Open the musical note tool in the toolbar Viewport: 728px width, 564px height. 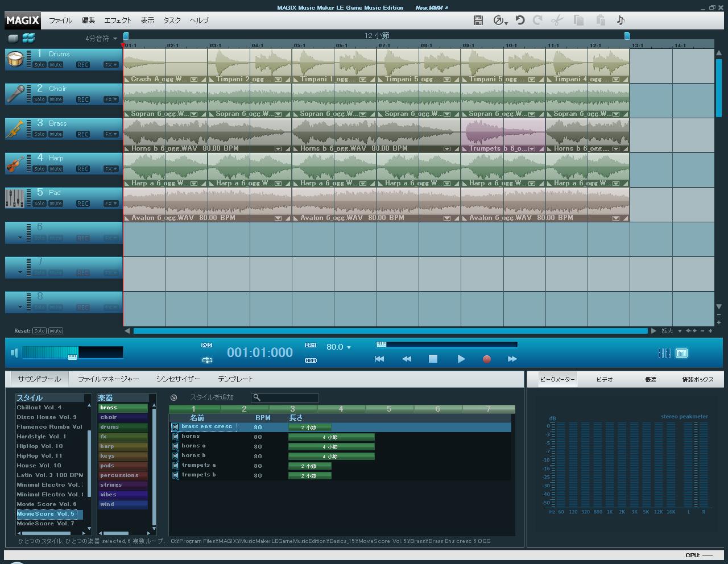(621, 20)
